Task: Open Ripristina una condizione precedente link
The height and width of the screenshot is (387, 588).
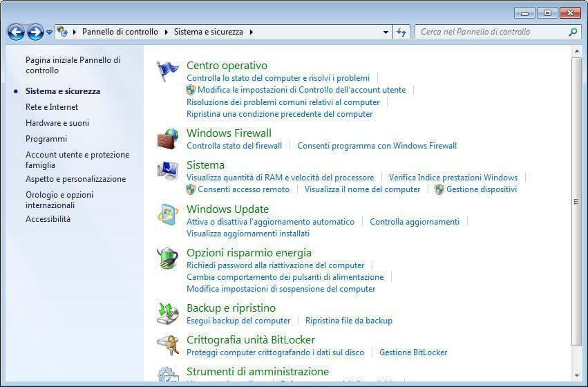Action: click(280, 114)
